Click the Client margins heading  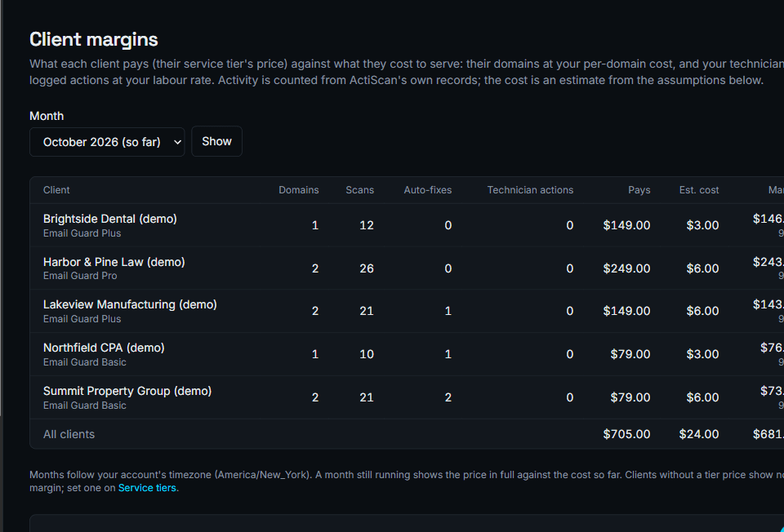93,39
